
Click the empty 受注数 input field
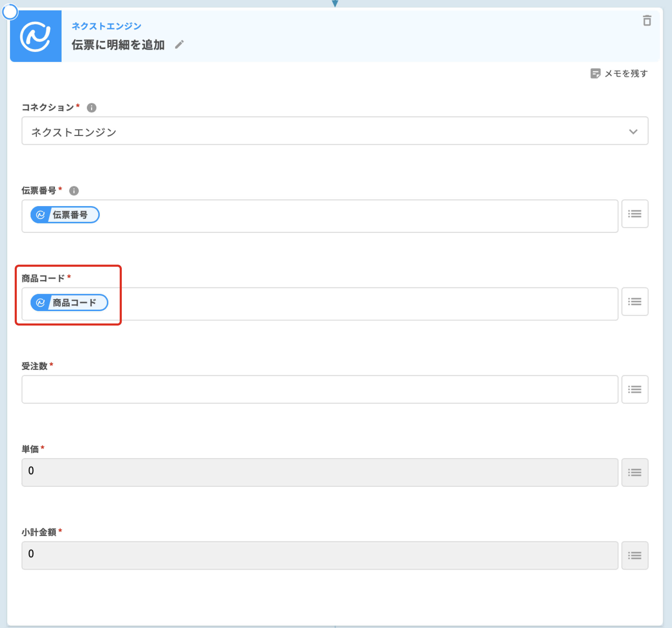point(319,389)
